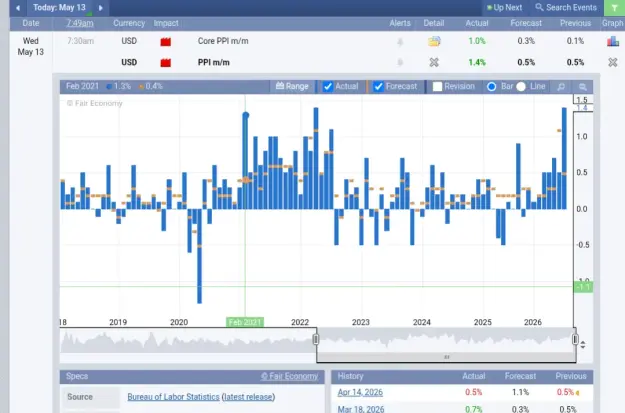Open chart Range selector
Viewport: 625px width, 413px height.
click(292, 86)
